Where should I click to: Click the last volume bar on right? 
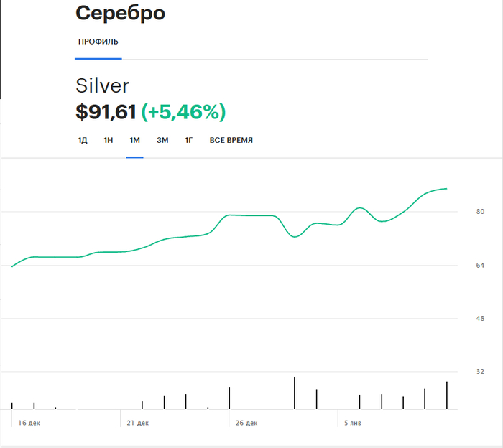[x=447, y=396]
